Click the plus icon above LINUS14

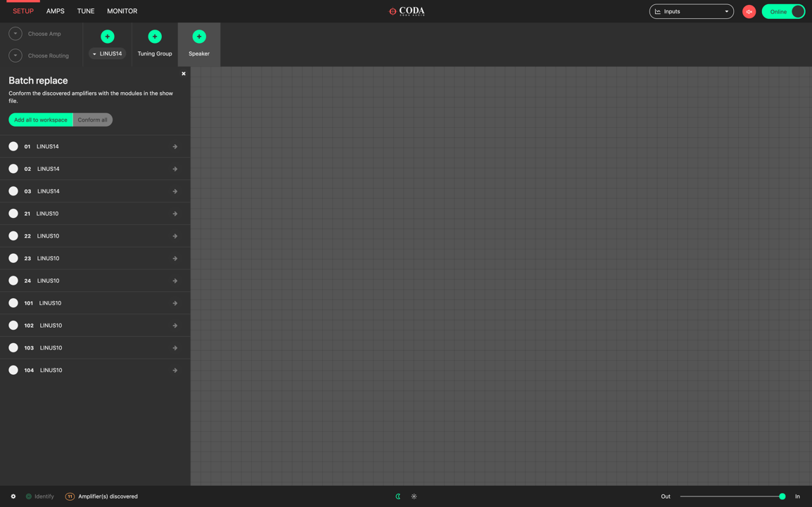point(108,37)
